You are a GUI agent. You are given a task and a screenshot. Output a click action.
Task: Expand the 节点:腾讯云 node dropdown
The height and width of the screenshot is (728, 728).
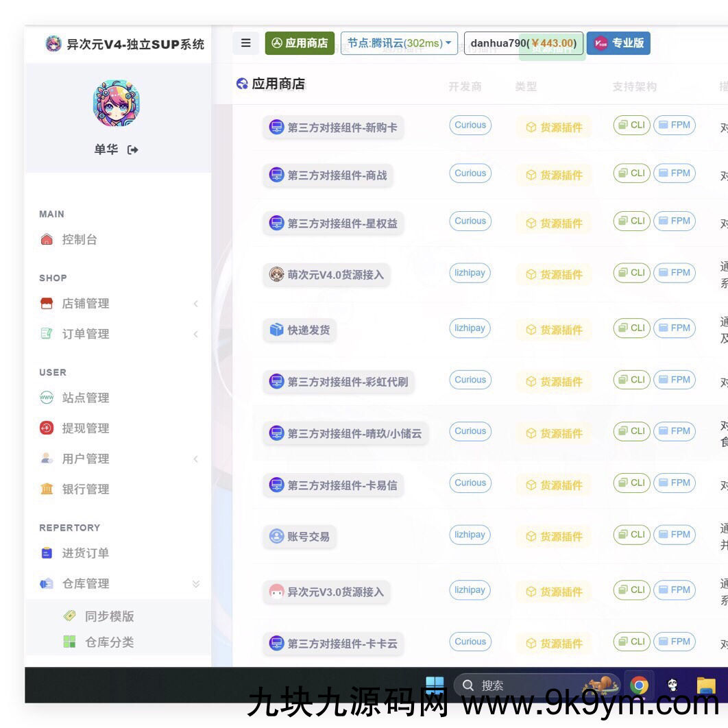click(399, 43)
